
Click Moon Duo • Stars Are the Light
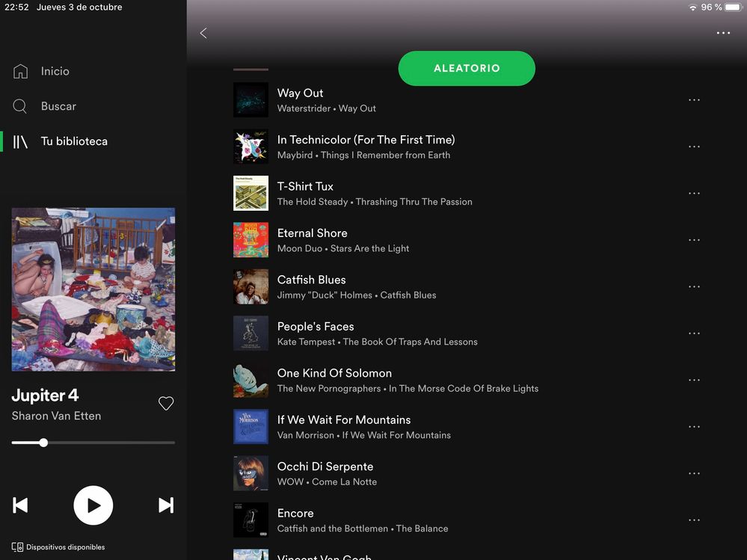coord(343,248)
